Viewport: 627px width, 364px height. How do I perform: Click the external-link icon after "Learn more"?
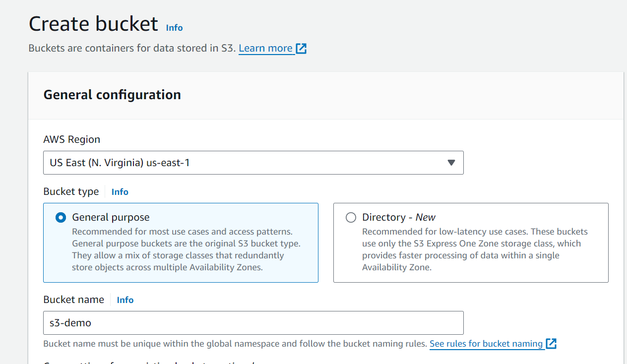pyautogui.click(x=301, y=48)
